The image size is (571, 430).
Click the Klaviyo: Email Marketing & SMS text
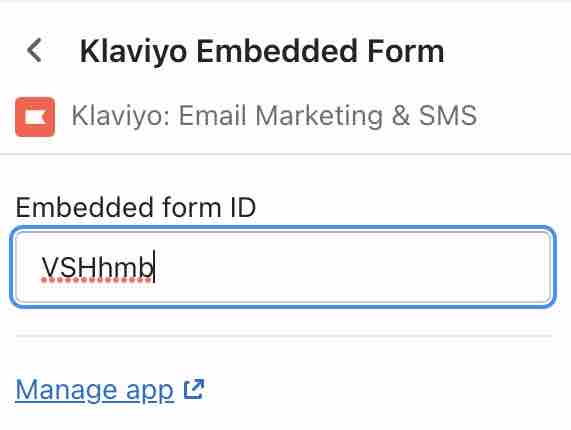(274, 116)
